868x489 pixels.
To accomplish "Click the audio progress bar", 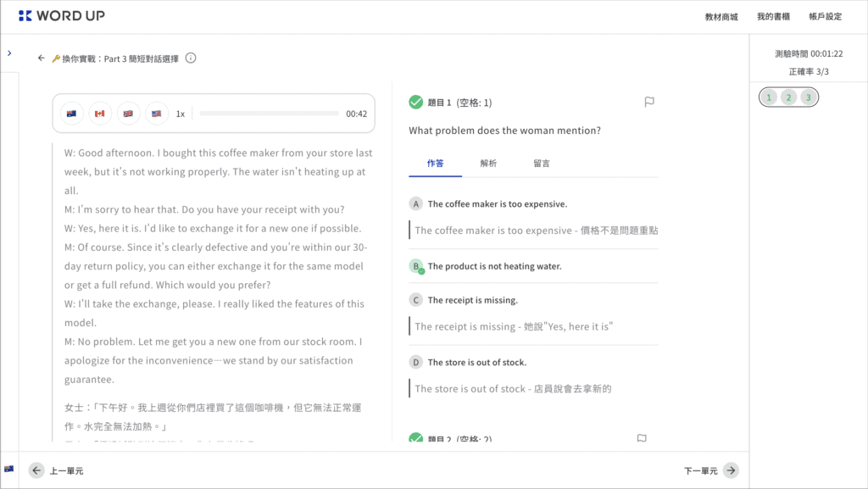I will [x=269, y=114].
